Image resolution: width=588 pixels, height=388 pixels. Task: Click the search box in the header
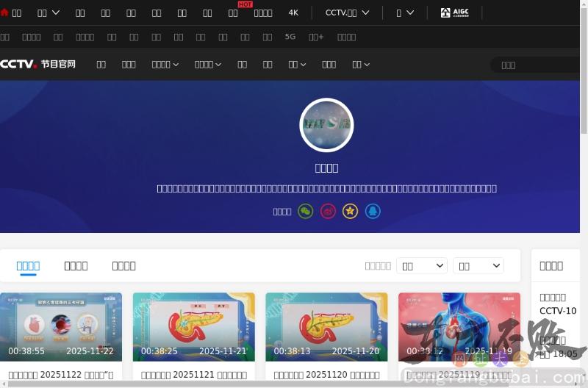click(540, 65)
